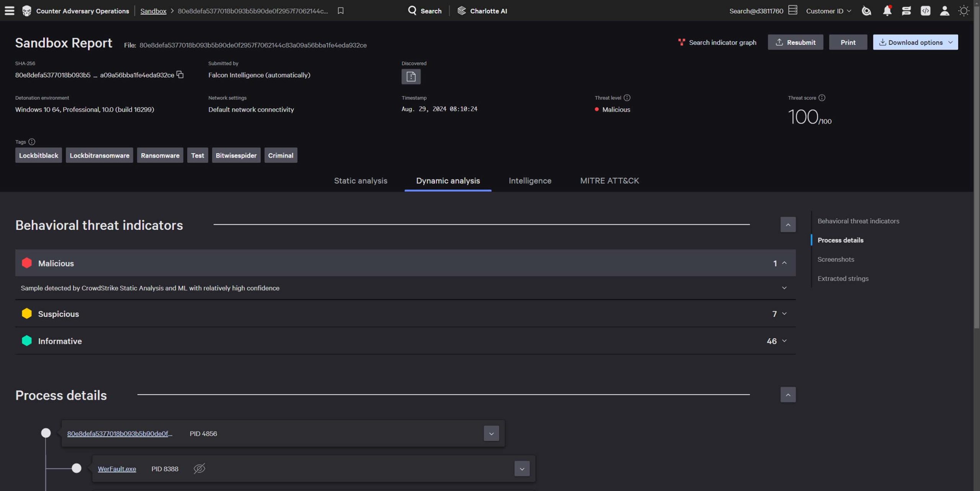980x491 pixels.
Task: Jump to Behavioral threat indicators in sidebar
Action: click(858, 221)
